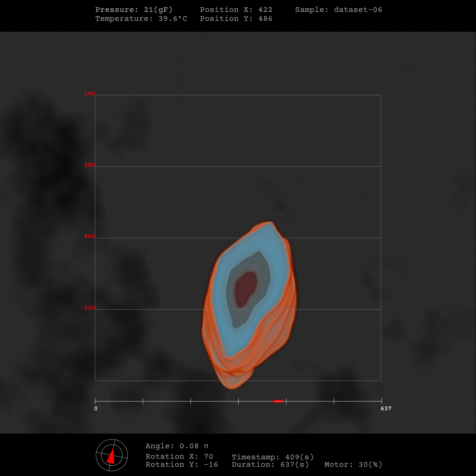This screenshot has width=476, height=476.
Task: Click the red axis label 400
Action: point(89,236)
